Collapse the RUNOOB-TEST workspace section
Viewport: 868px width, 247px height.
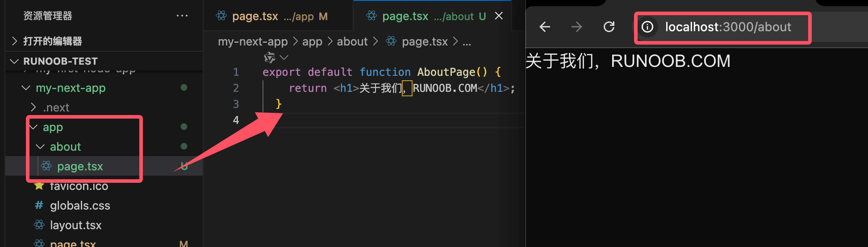tap(15, 61)
